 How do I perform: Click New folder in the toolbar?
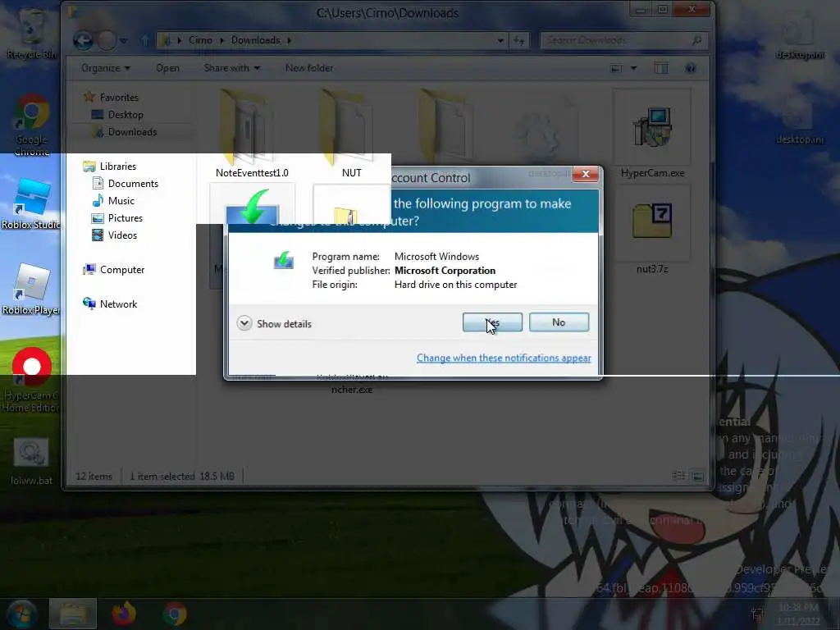pyautogui.click(x=309, y=68)
